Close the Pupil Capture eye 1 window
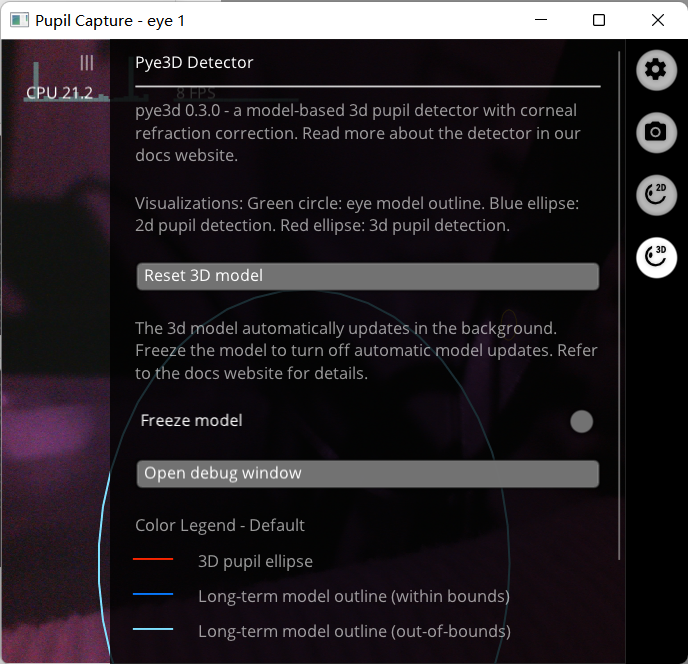688x664 pixels. click(658, 20)
